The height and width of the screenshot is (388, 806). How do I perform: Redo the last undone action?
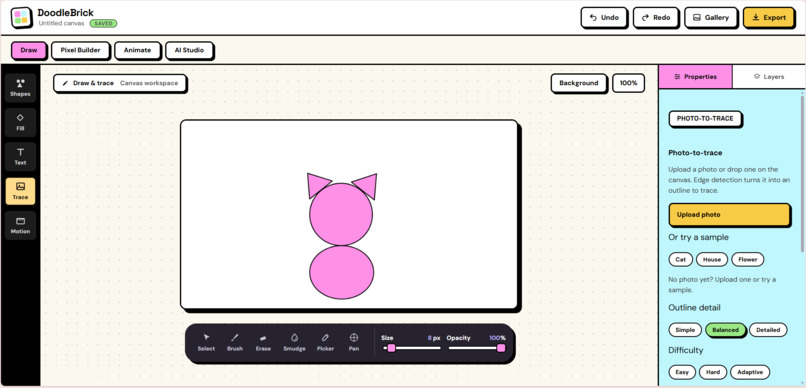(x=656, y=17)
